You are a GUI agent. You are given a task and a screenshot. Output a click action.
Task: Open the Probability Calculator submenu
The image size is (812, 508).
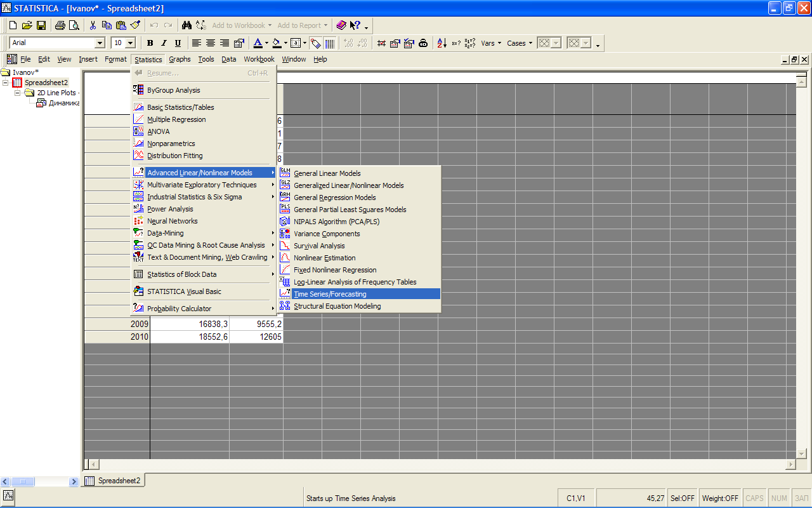coord(204,309)
